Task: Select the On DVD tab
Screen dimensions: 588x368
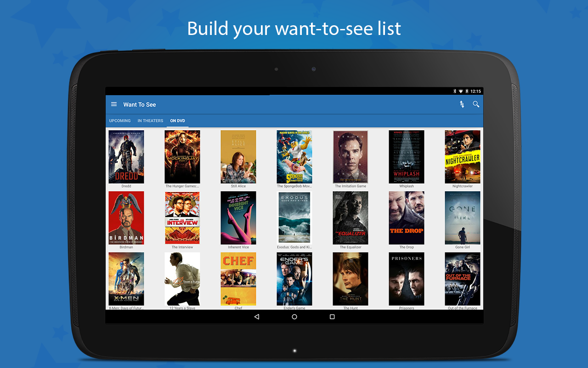Action: tap(177, 121)
